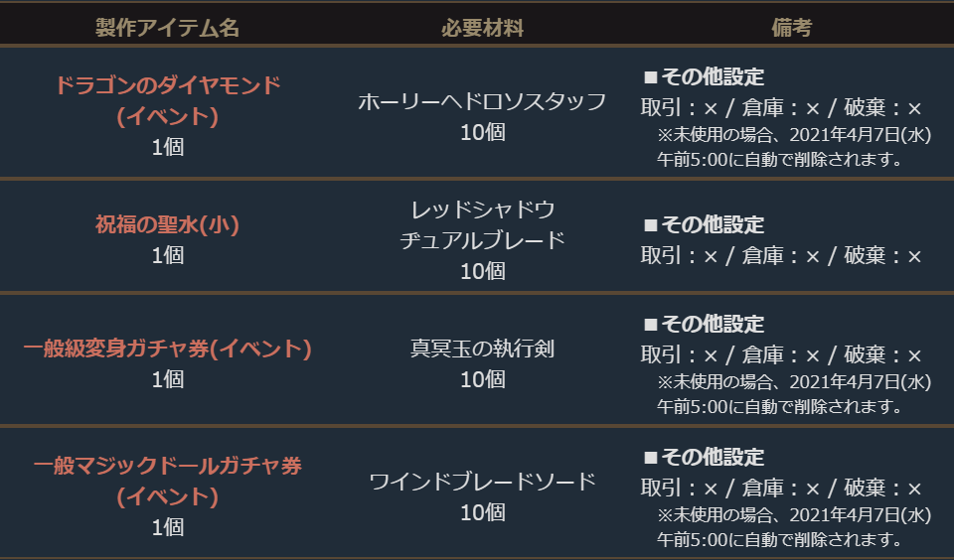The height and width of the screenshot is (560, 954).
Task: Click the 取引/倉庫/破棄 line in the 祝福の聖水 row
Action: pos(781,256)
